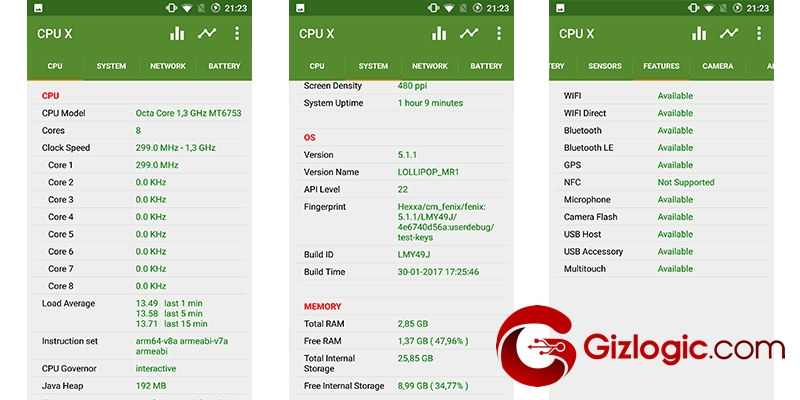The height and width of the screenshot is (400, 800).
Task: Tap Version Name LOLLIPOP_MR1
Action: pyautogui.click(x=428, y=172)
